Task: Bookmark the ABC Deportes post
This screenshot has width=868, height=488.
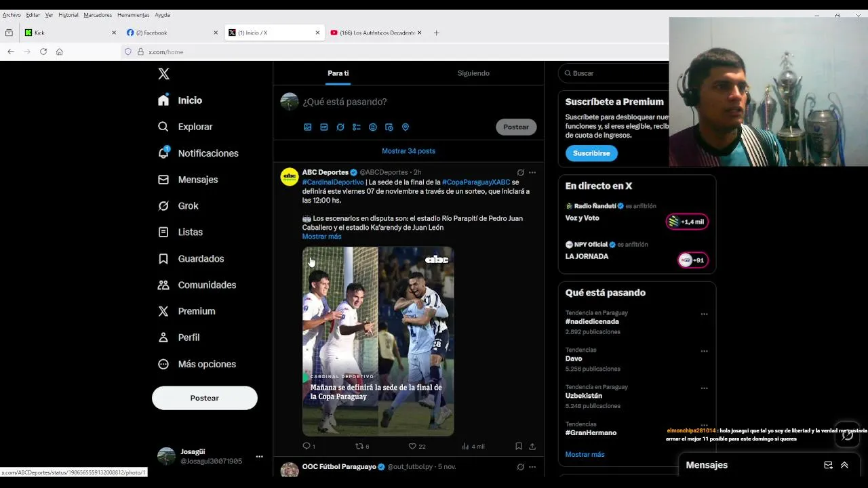Action: [x=519, y=446]
